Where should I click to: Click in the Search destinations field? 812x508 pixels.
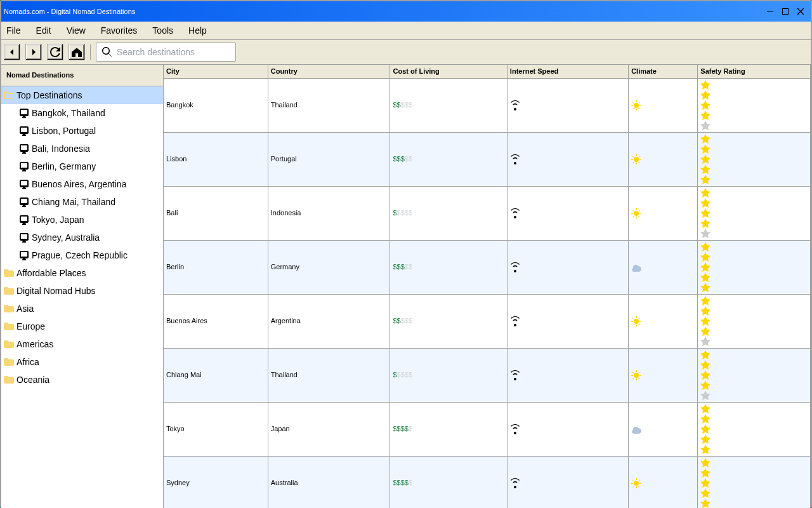171,52
